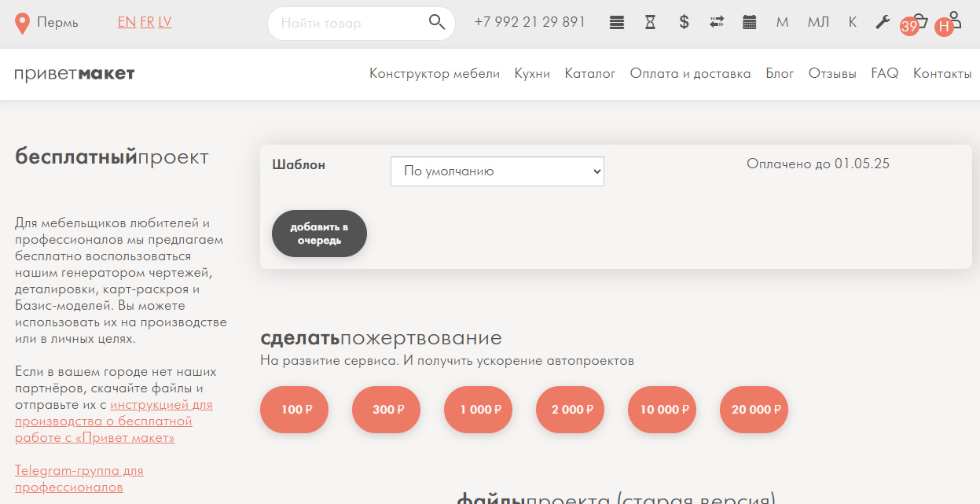Open the dollar sign icon
The width and height of the screenshot is (980, 504).
[x=684, y=22]
